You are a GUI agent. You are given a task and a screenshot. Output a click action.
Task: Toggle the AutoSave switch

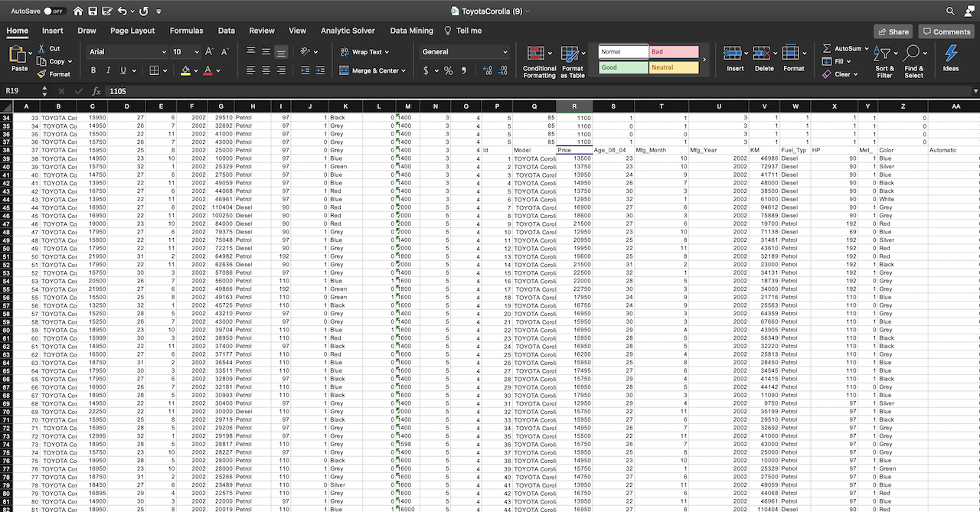point(55,11)
